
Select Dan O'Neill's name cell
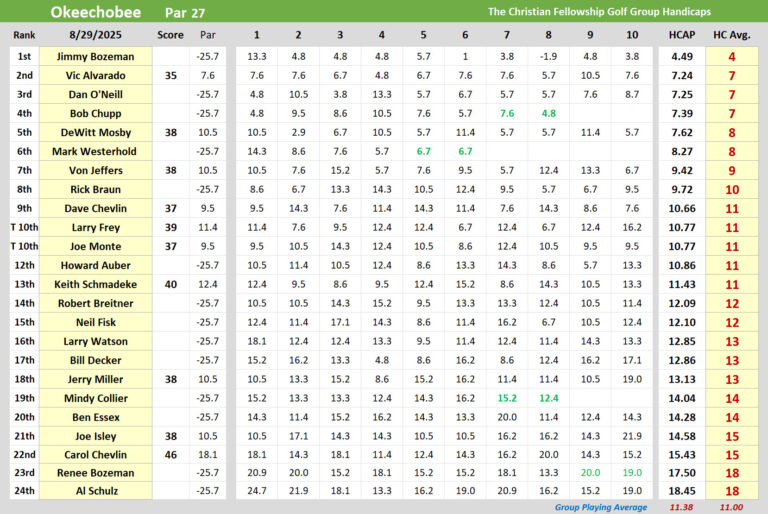(x=96, y=95)
